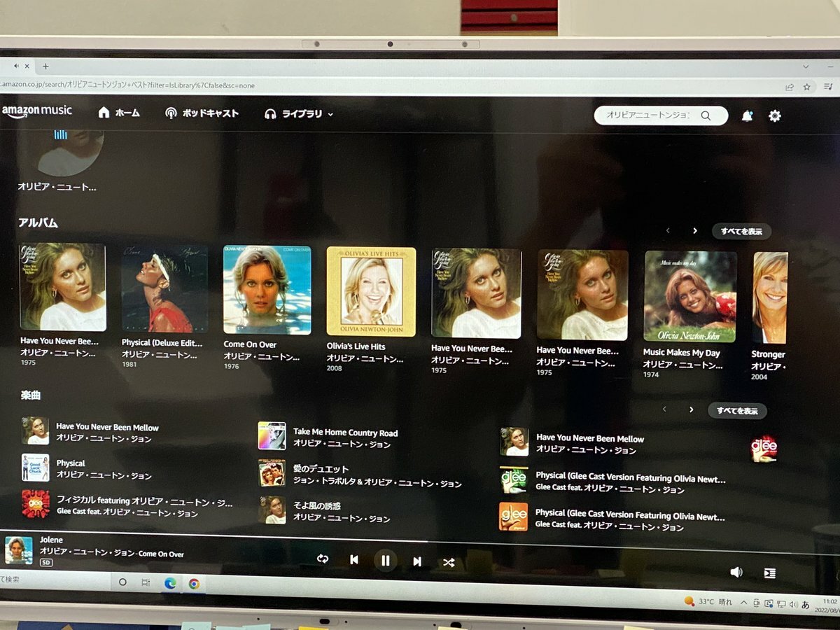The width and height of the screenshot is (840, 630).
Task: Select song フィジカル featuring オリビア・ニュートン
Action: click(144, 501)
